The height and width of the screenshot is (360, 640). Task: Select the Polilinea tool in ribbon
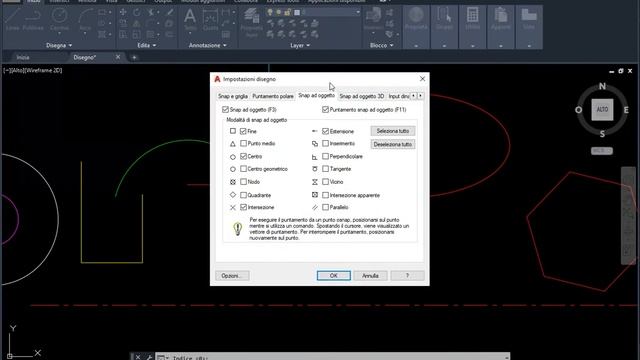click(33, 20)
